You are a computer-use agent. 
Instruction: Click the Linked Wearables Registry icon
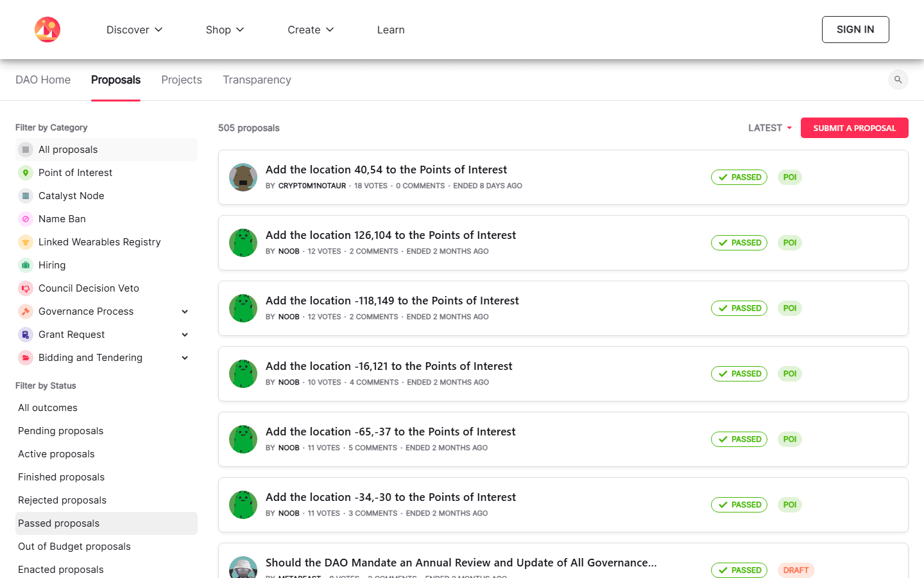coord(26,242)
